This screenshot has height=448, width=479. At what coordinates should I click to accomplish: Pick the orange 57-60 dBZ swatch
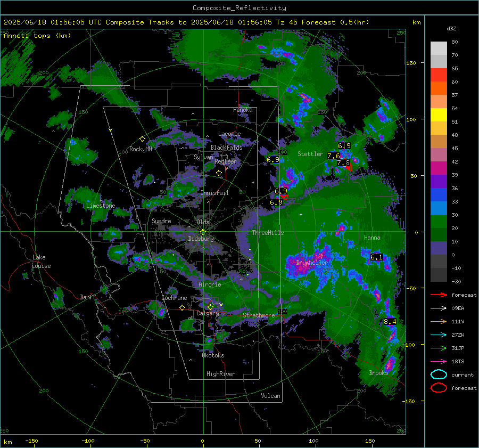(439, 88)
